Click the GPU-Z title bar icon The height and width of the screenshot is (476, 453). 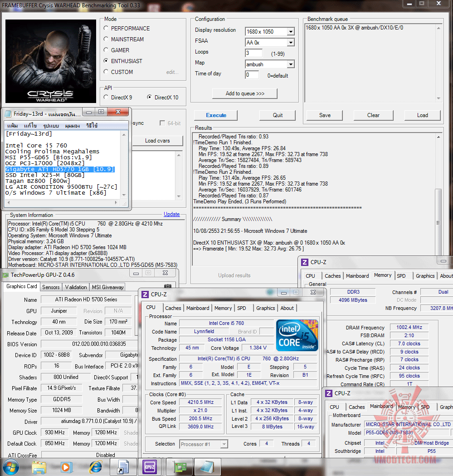click(x=5, y=275)
